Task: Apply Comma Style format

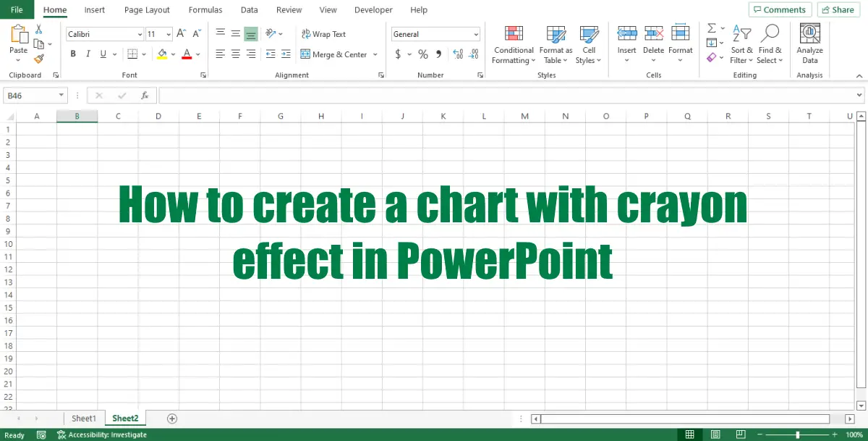Action: coord(439,54)
